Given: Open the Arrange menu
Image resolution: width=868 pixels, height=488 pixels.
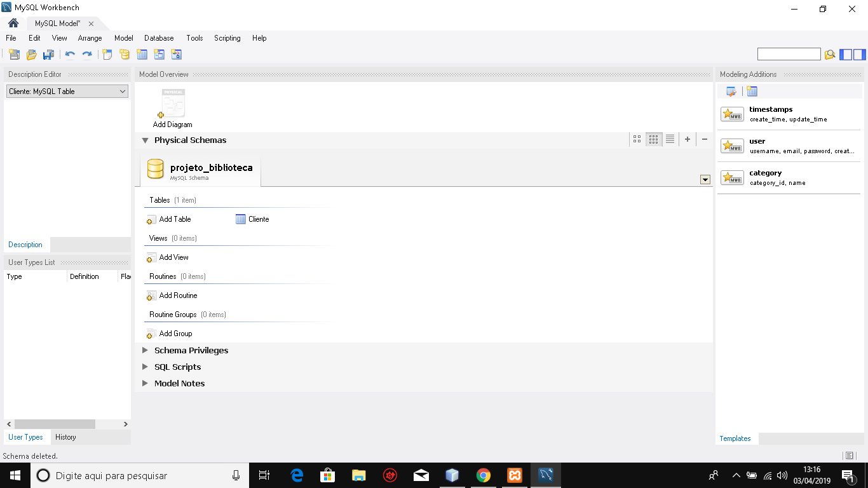Looking at the screenshot, I should tap(90, 38).
